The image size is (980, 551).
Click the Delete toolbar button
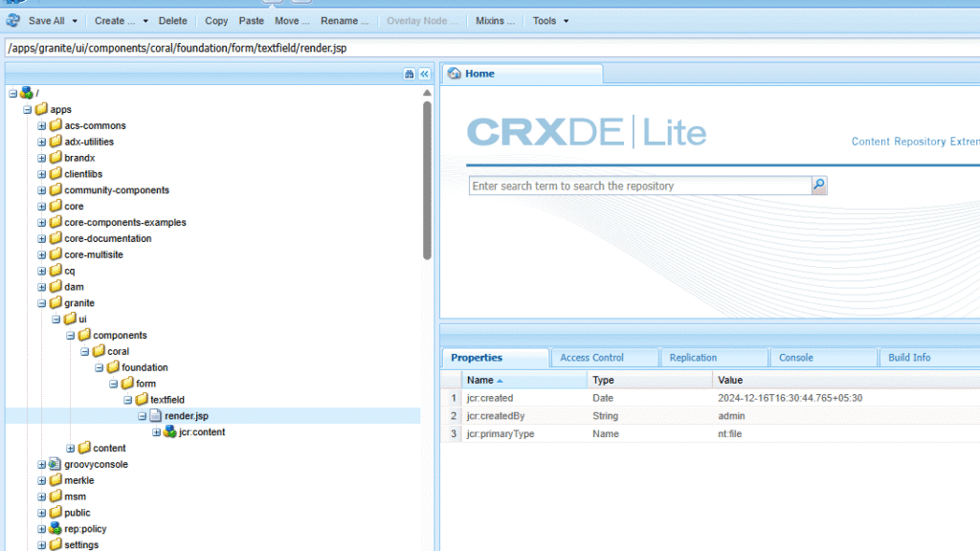coord(172,21)
